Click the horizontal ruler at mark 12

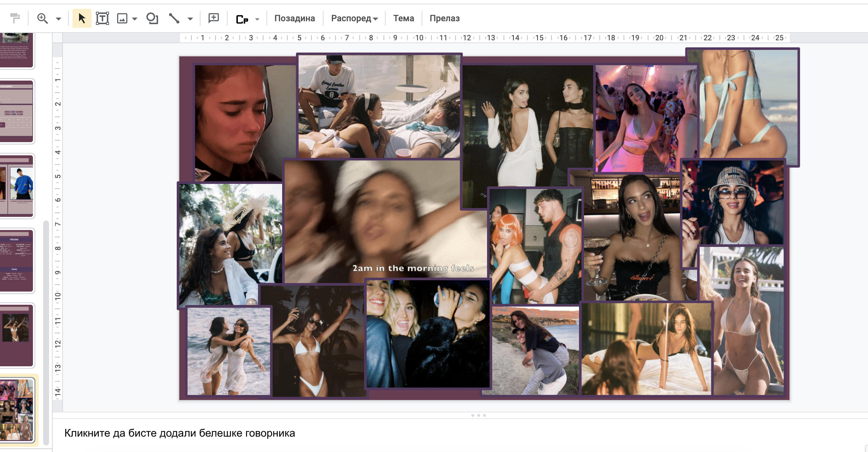click(467, 38)
